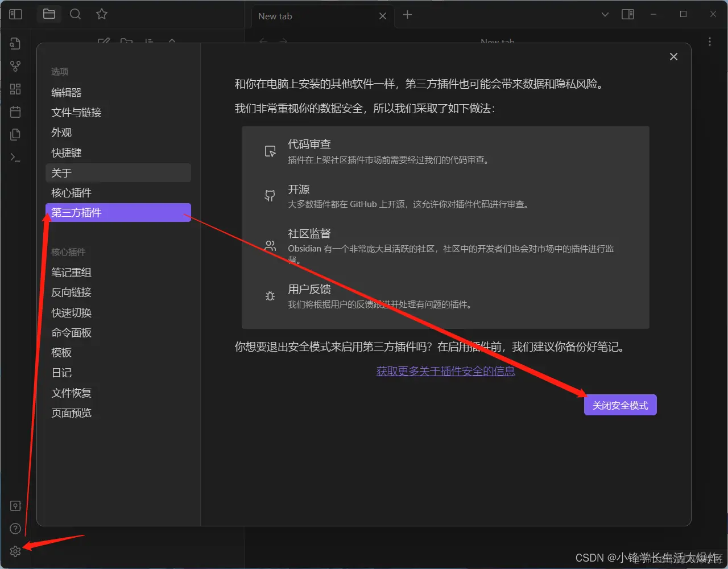
Task: Open 日记 plugin settings
Action: [118, 373]
